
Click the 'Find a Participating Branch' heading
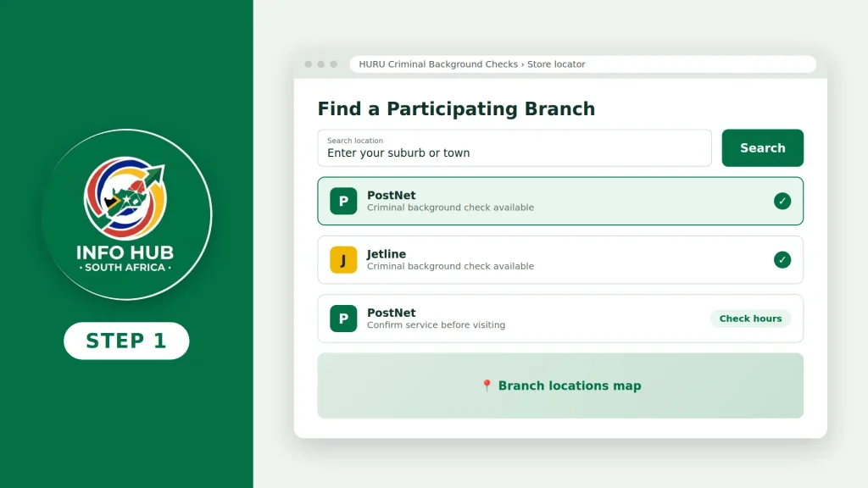456,108
